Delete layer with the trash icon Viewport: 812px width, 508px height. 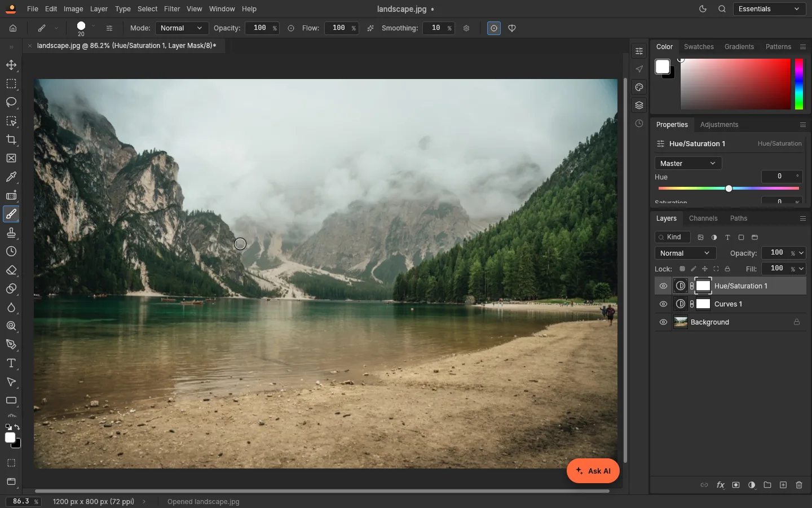(799, 485)
